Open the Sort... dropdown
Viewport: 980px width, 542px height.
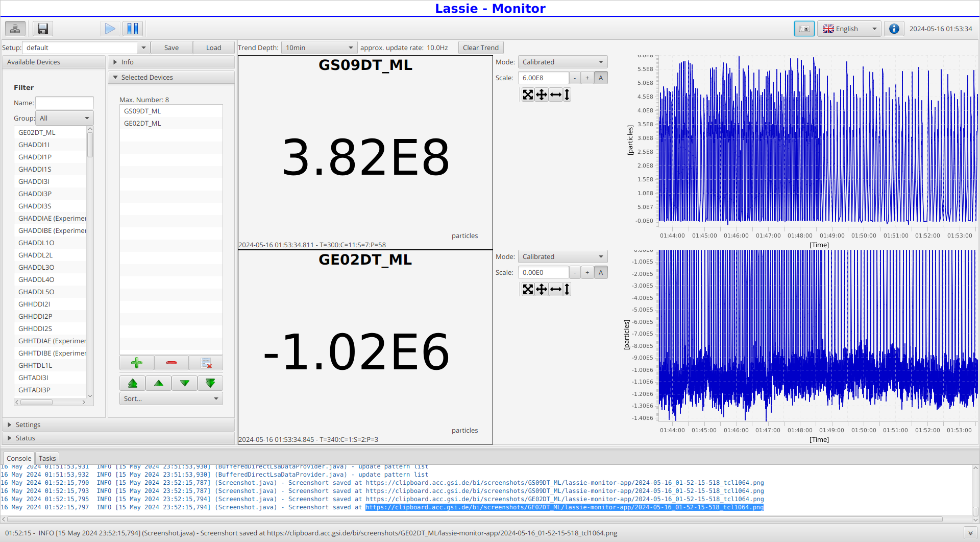[171, 398]
